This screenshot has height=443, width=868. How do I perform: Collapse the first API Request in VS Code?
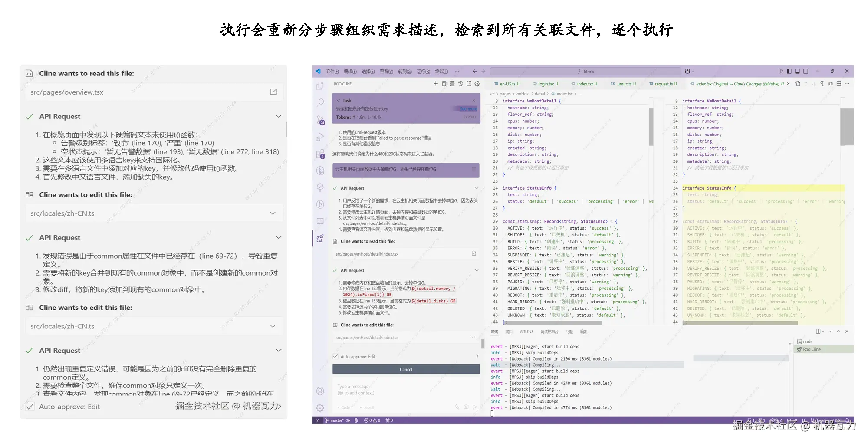[x=477, y=188]
